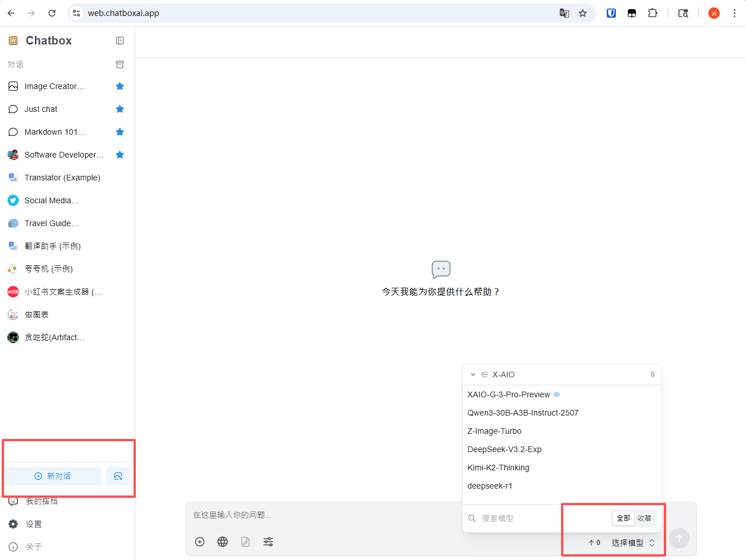Open Translator (Example) conversation

tap(62, 178)
